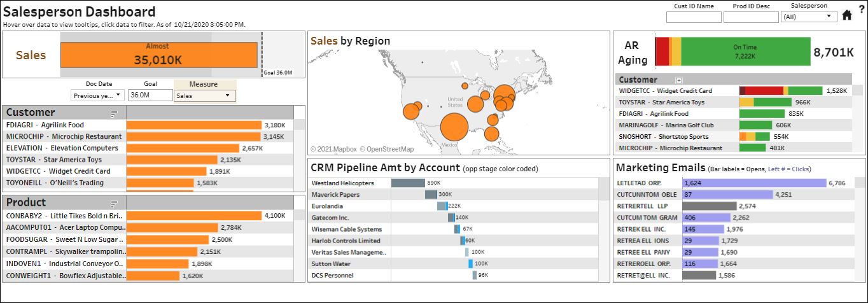
Task: Expand the plus icon next to AR Customer
Action: [x=679, y=80]
